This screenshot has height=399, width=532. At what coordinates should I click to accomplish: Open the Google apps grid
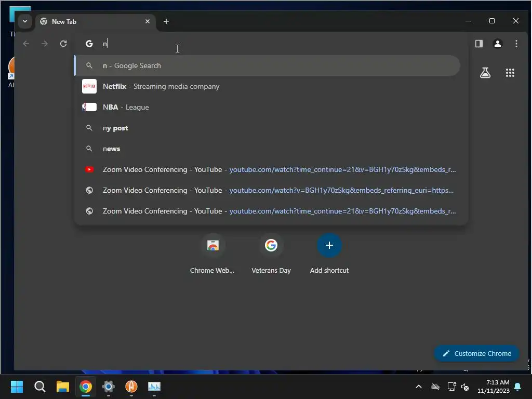click(x=510, y=73)
